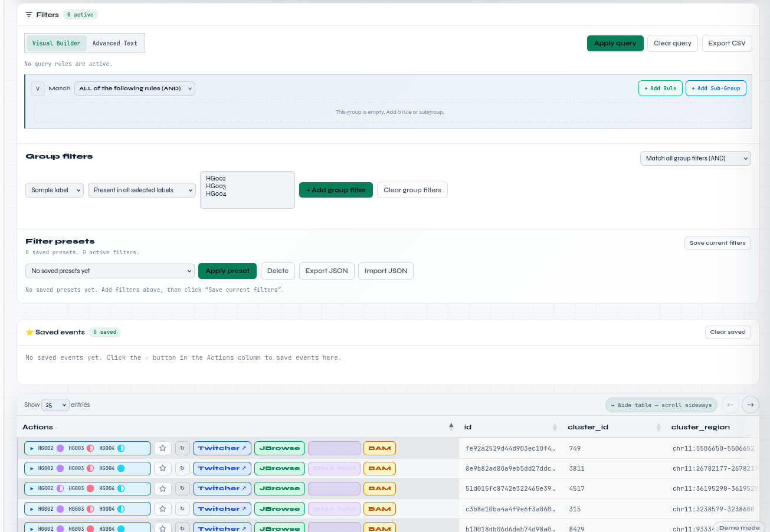Switch to Advanced Text tab
Image resolution: width=770 pixels, height=532 pixels.
115,43
